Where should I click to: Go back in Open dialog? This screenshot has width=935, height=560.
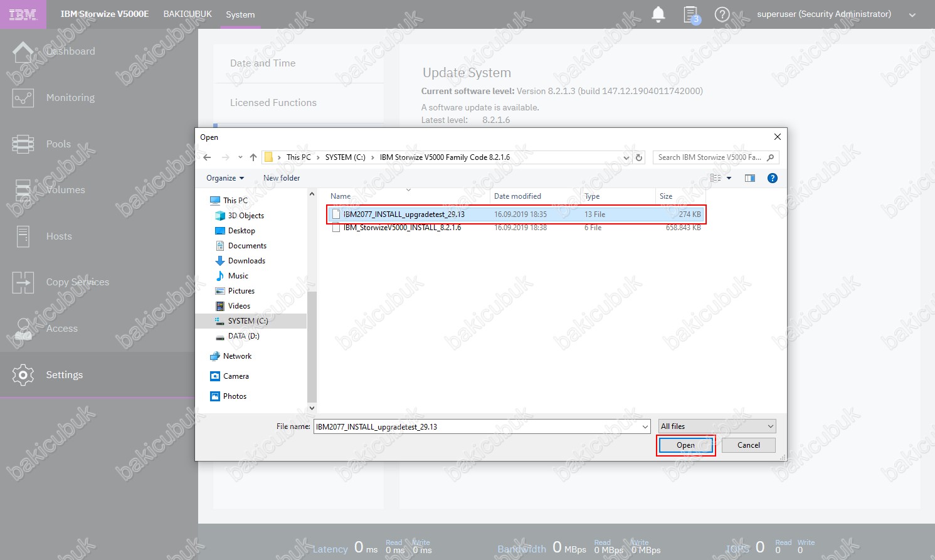pos(208,157)
